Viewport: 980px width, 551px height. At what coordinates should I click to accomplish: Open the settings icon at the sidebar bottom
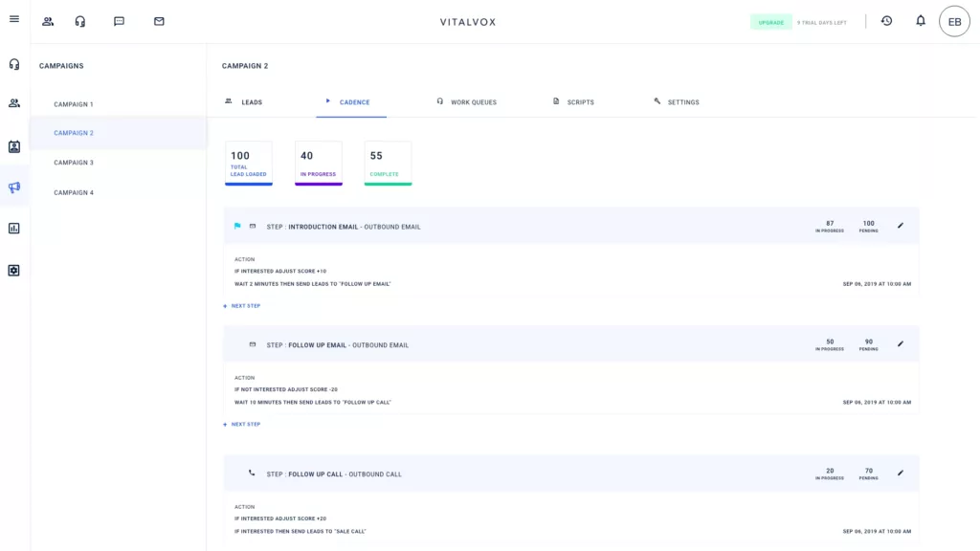(14, 271)
